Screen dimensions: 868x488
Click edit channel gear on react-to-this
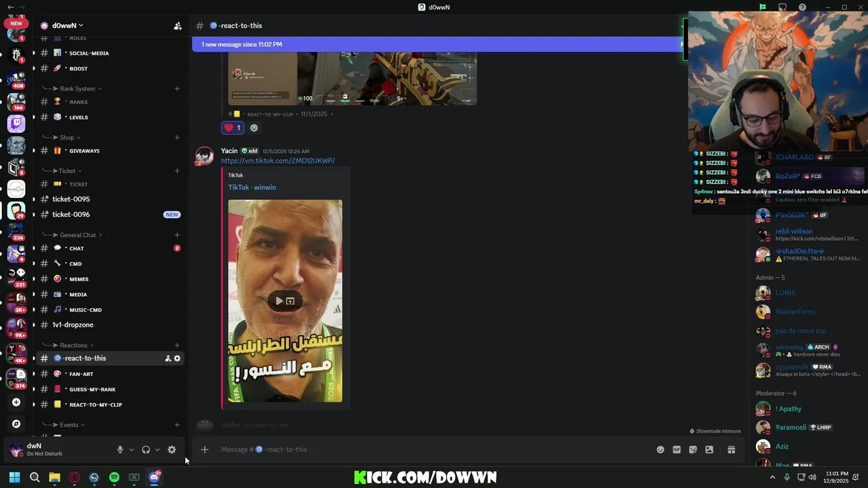point(178,359)
